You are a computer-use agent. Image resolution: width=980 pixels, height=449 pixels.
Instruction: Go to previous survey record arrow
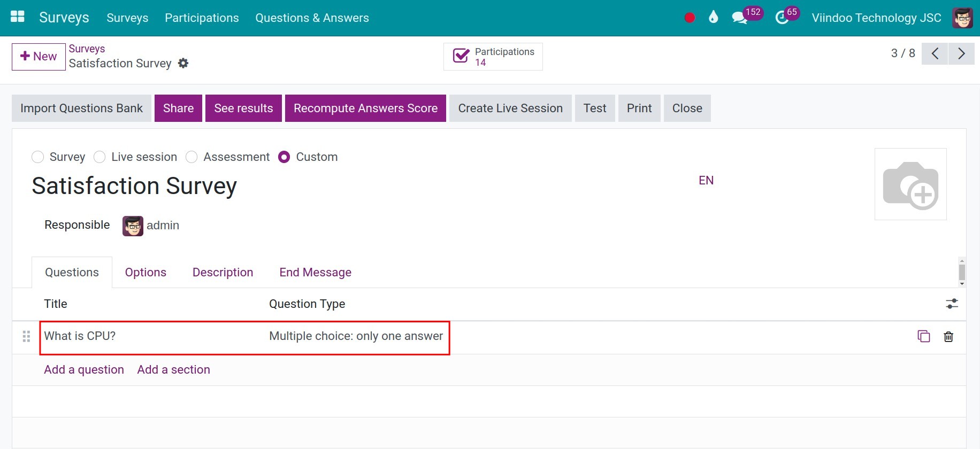(x=935, y=53)
